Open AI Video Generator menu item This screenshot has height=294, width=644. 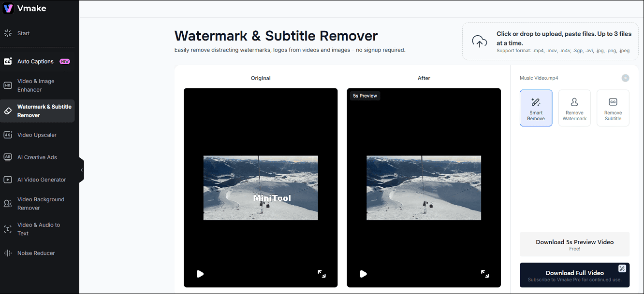(42, 180)
